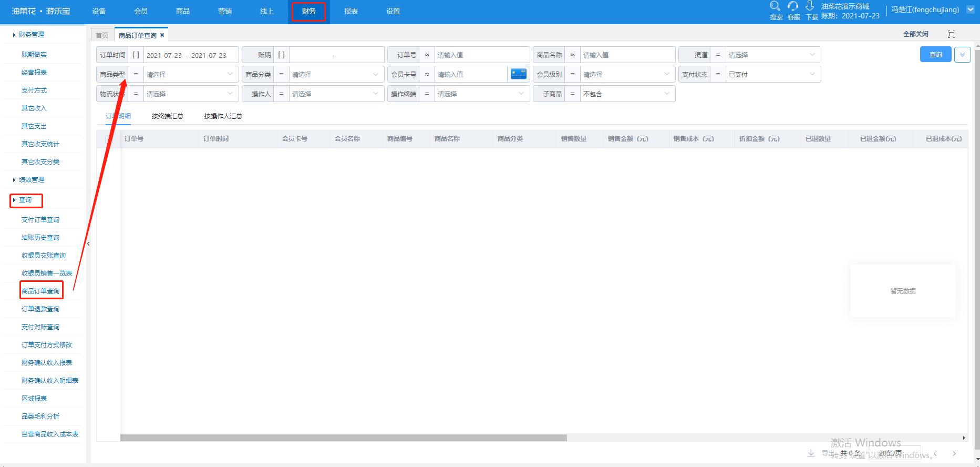Focus the 订单号 input field
Image resolution: width=980 pixels, height=467 pixels.
[x=482, y=55]
